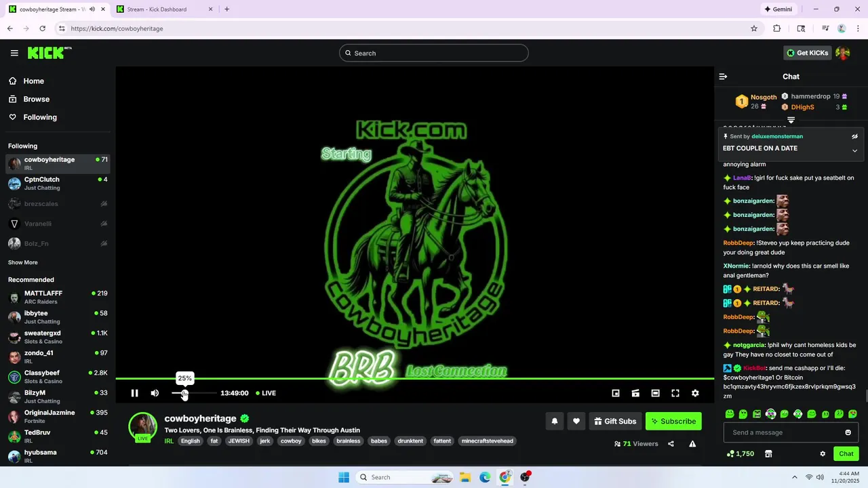Expand the chat leaderboard handle
Screen dimensions: 868x488
[791, 120]
